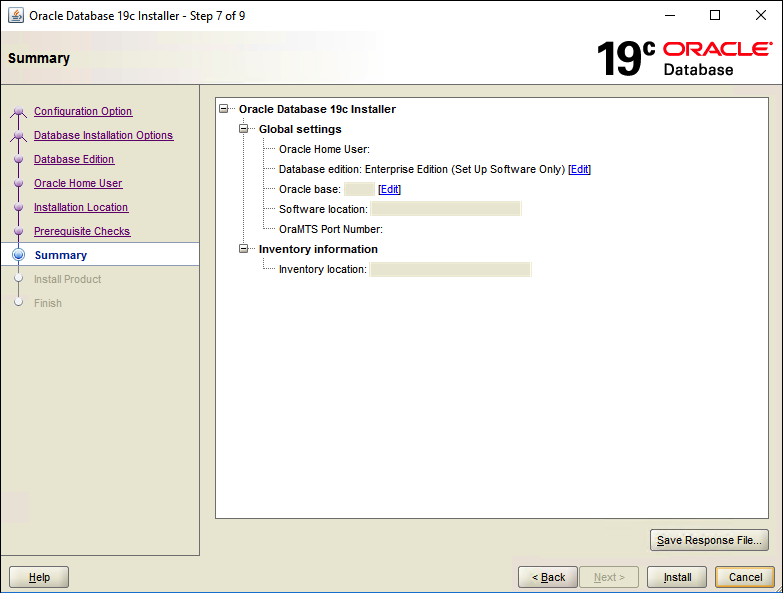Open Database Installation Options step
The height and width of the screenshot is (593, 783).
103,135
